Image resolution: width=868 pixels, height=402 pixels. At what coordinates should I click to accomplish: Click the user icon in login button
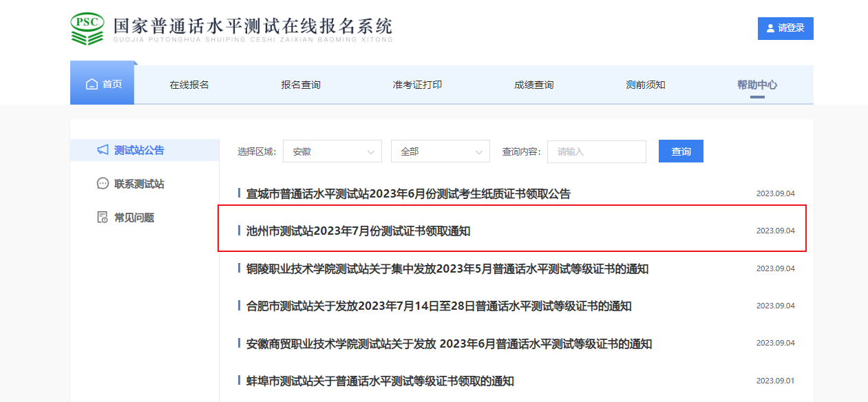point(770,28)
